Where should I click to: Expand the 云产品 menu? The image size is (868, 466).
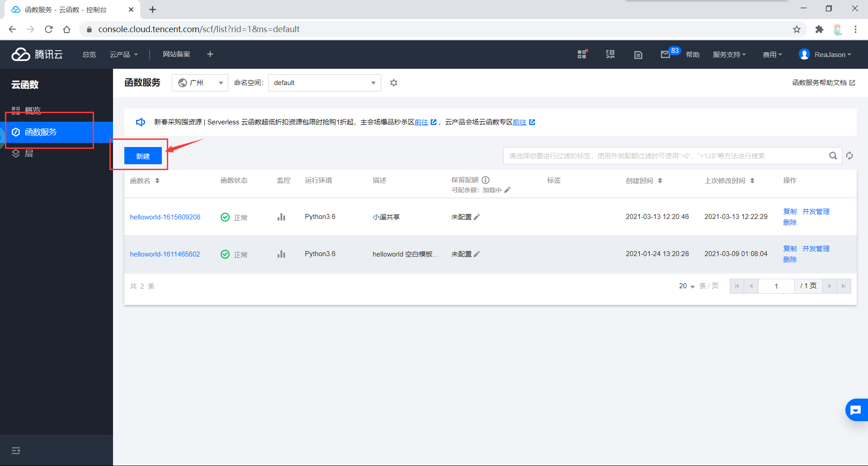123,54
